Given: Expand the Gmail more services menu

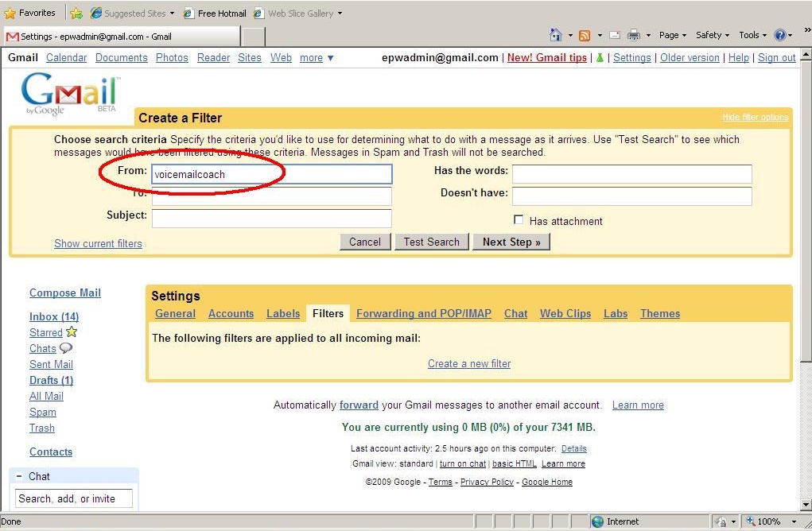Looking at the screenshot, I should coord(317,58).
